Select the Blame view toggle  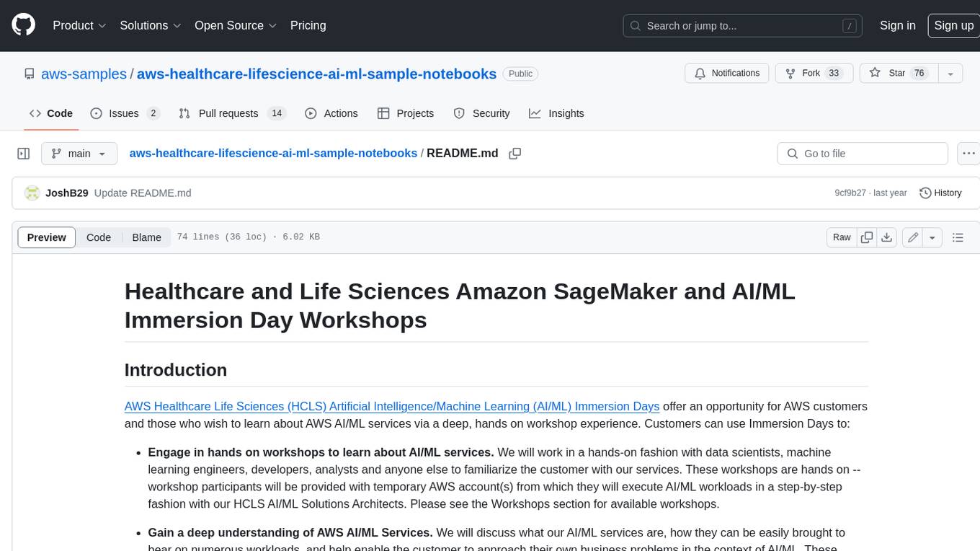coord(146,237)
